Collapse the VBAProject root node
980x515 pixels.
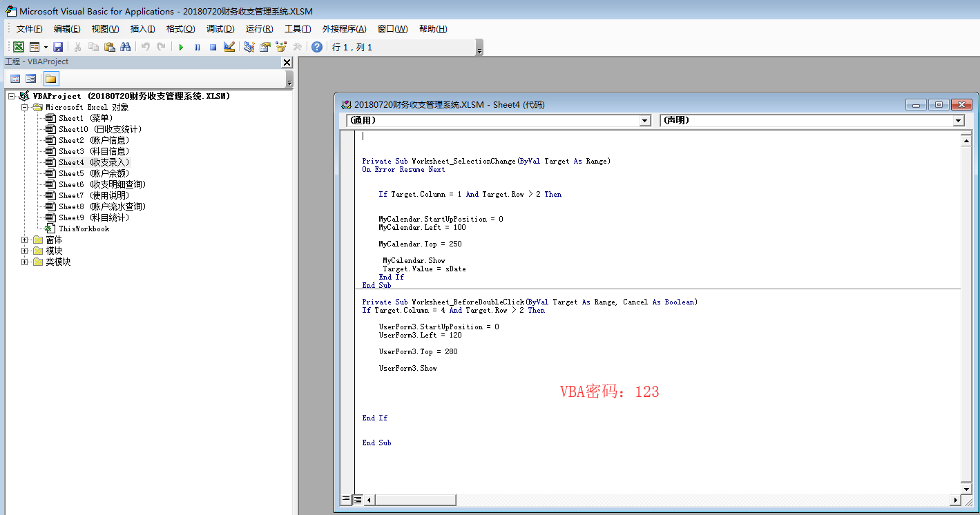(12, 96)
